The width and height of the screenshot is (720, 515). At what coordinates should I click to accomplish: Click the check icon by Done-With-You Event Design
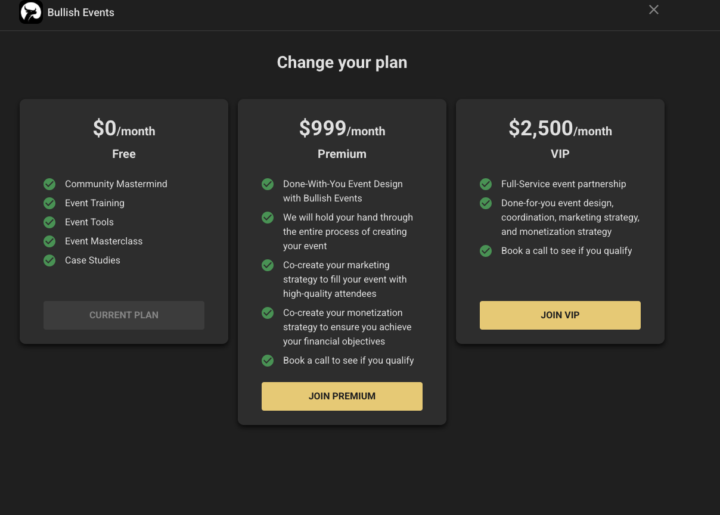pos(267,184)
